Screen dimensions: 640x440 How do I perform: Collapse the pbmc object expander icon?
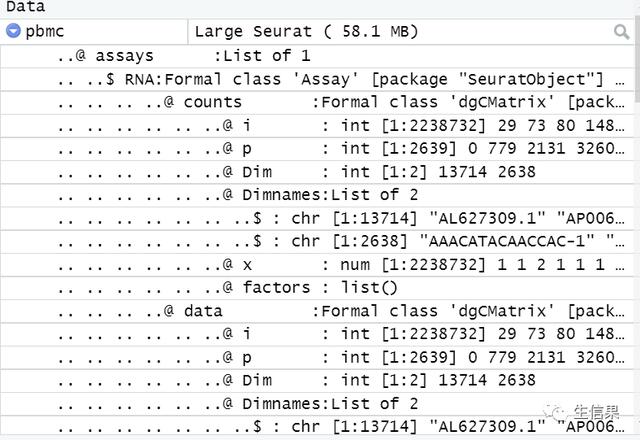[x=13, y=31]
